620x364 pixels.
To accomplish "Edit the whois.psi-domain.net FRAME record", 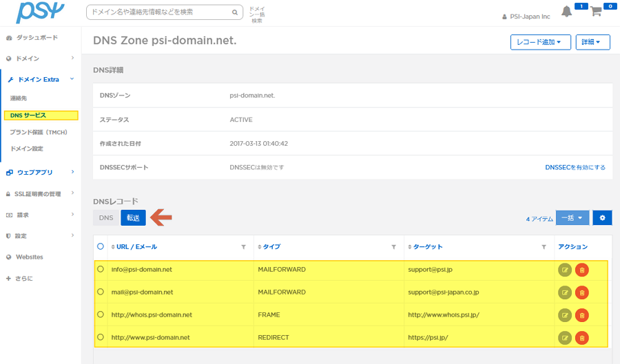I will pyautogui.click(x=565, y=315).
